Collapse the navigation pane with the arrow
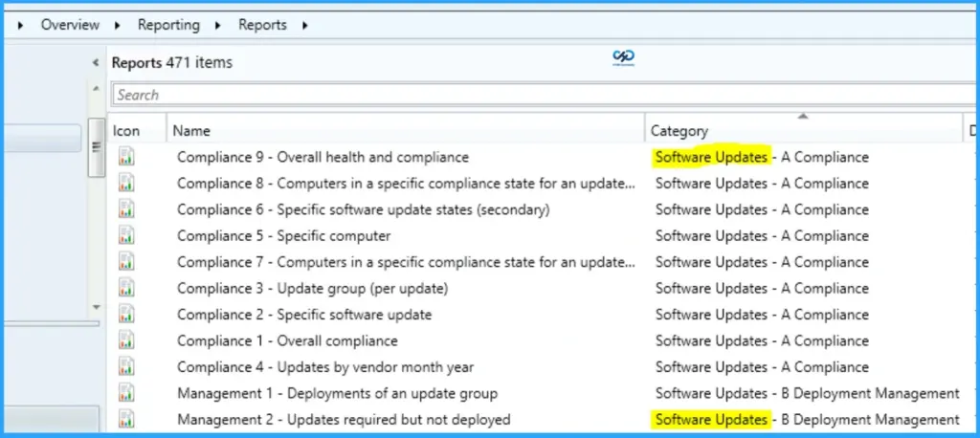980x438 pixels. [95, 62]
